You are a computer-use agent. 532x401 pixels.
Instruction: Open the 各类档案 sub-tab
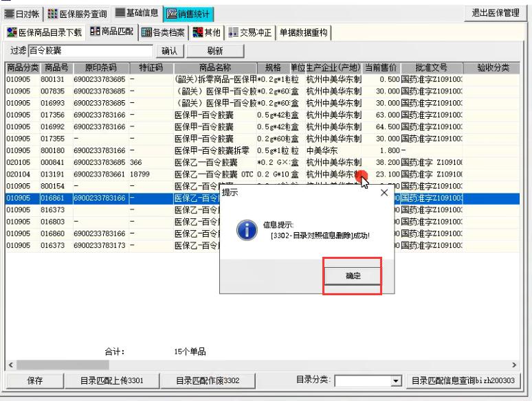pyautogui.click(x=163, y=32)
